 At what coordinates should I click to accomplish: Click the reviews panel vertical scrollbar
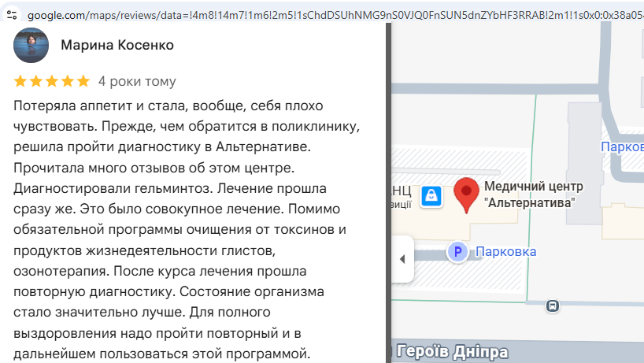389,193
